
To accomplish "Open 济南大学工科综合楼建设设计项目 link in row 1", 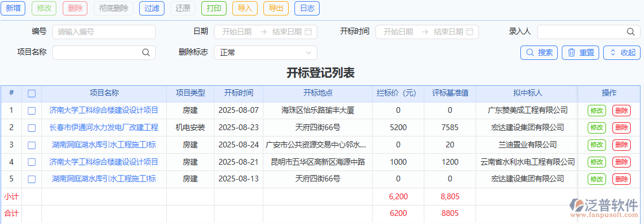I will tap(104, 110).
